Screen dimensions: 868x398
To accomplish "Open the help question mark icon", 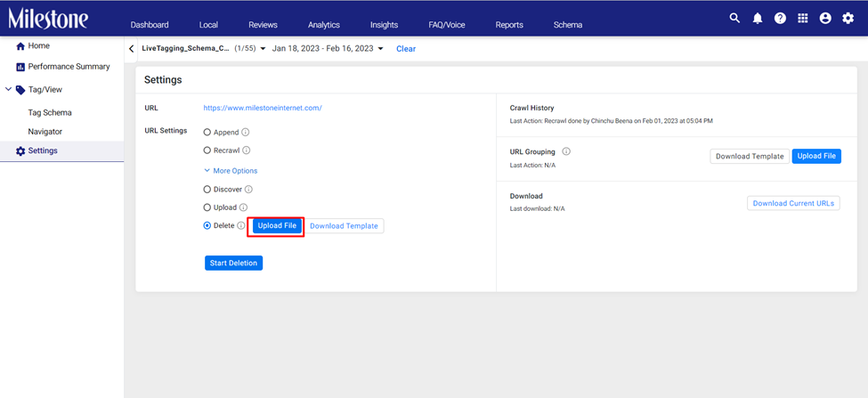I will click(x=780, y=19).
